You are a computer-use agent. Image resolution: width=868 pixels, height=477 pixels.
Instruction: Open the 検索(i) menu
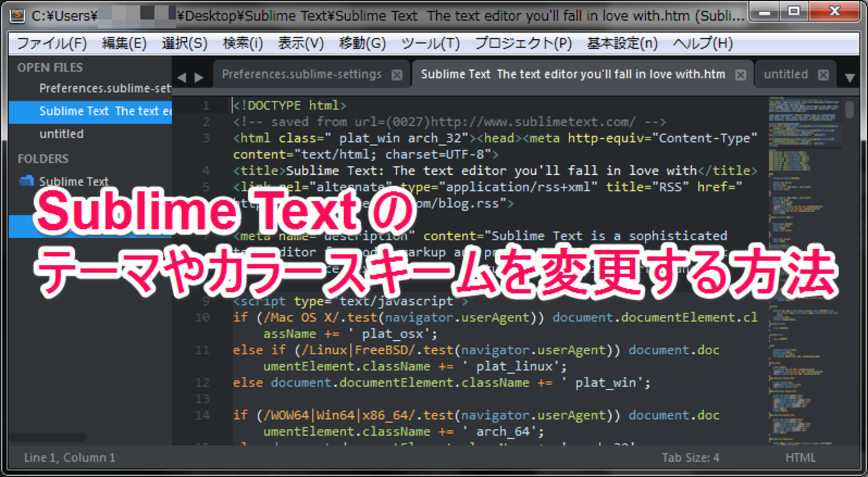click(243, 43)
